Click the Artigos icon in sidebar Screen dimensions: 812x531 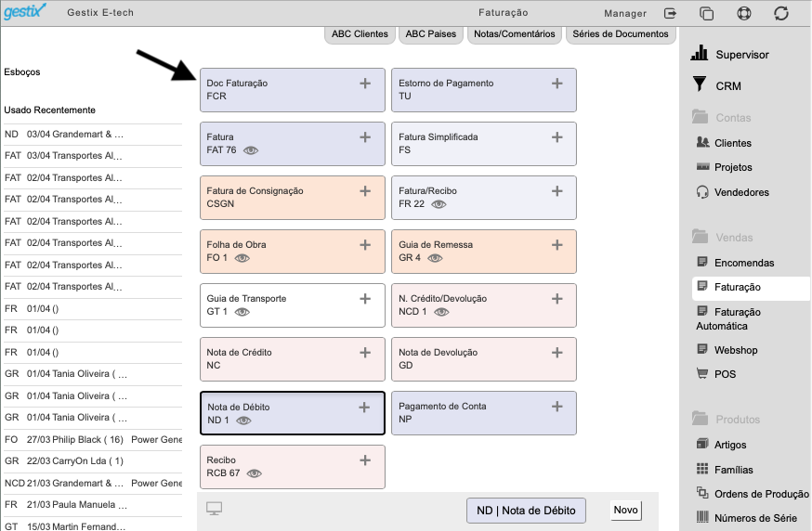pos(702,444)
